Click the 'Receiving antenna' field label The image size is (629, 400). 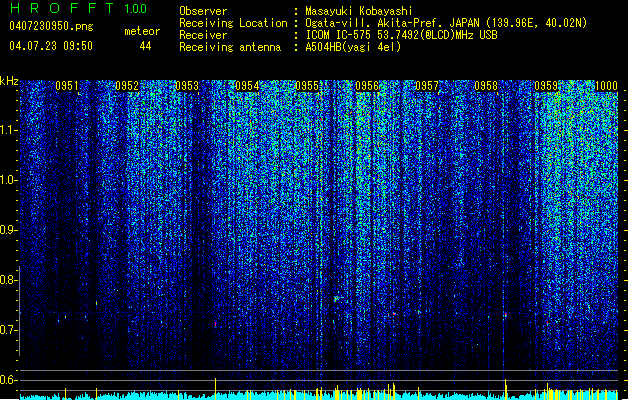click(230, 47)
